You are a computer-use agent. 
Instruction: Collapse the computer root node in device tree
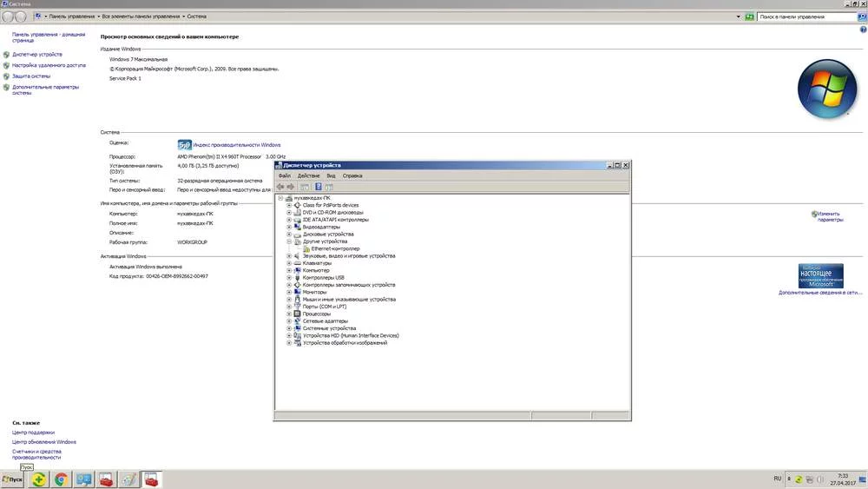[x=280, y=198]
